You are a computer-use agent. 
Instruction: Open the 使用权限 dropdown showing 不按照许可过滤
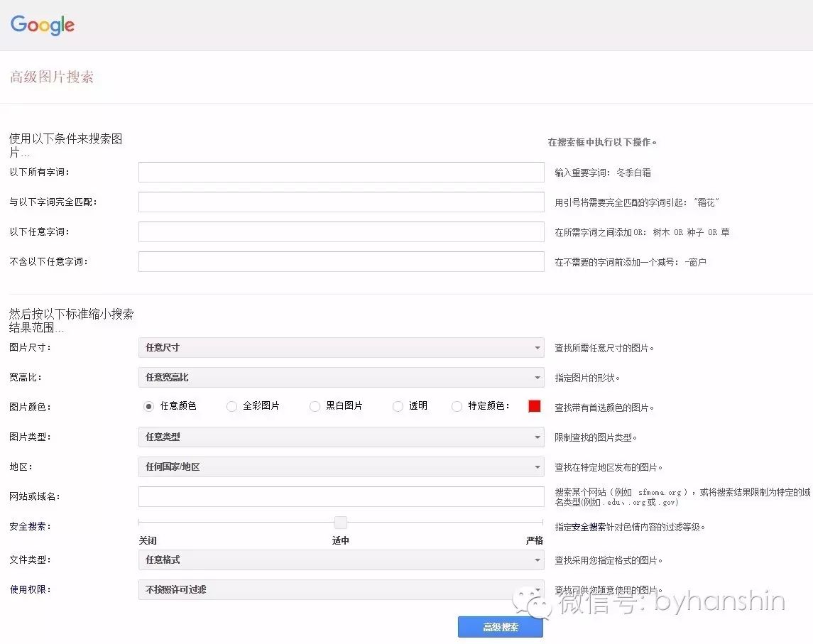pyautogui.click(x=341, y=589)
